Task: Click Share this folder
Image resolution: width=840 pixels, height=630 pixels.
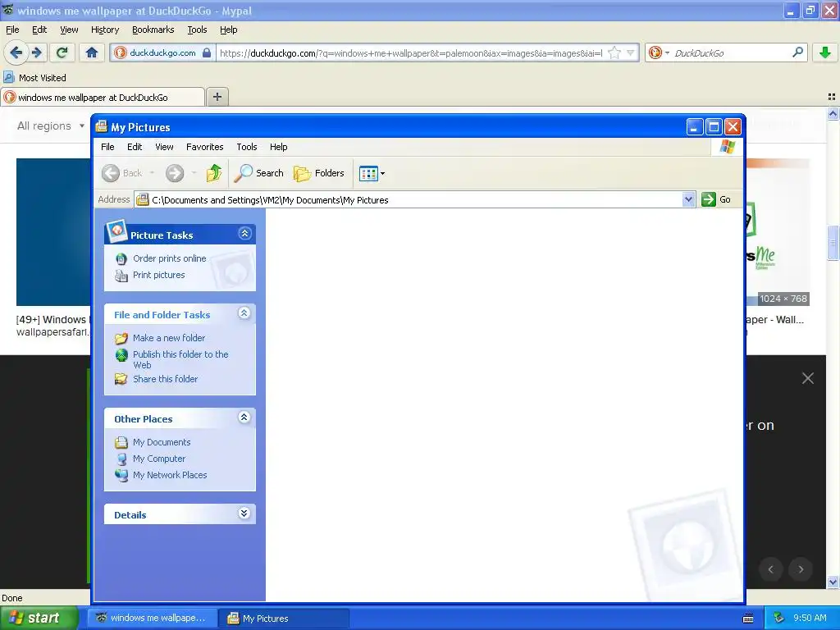Action: [165, 379]
